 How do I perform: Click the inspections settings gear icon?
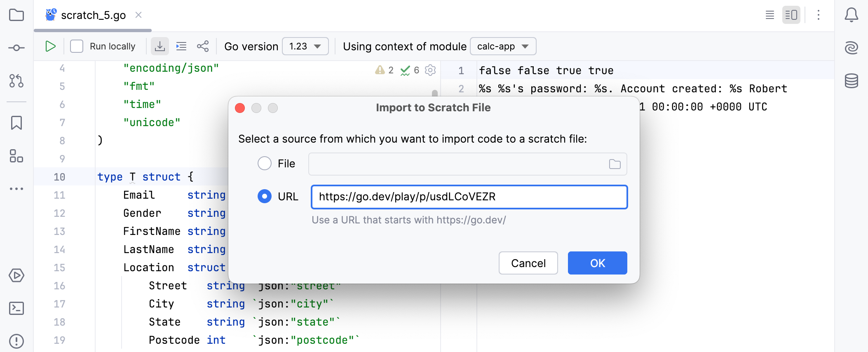430,70
